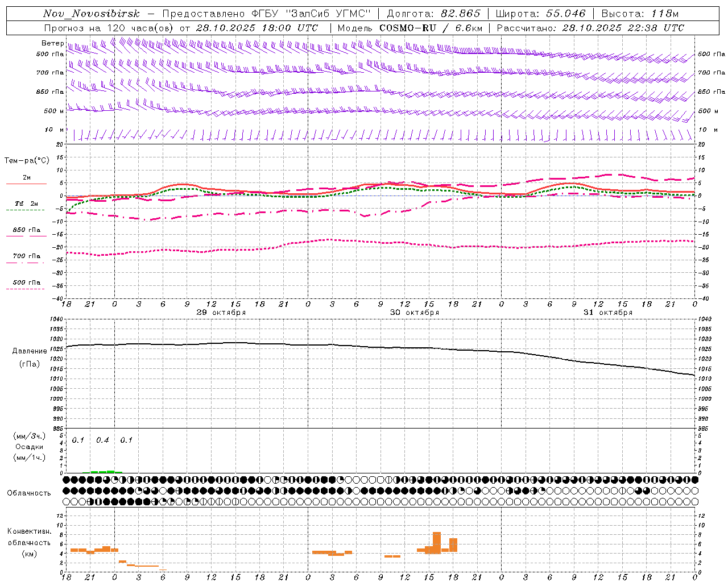
Task: Click the 700 гПа temperature legend entry
Action: coord(26,256)
